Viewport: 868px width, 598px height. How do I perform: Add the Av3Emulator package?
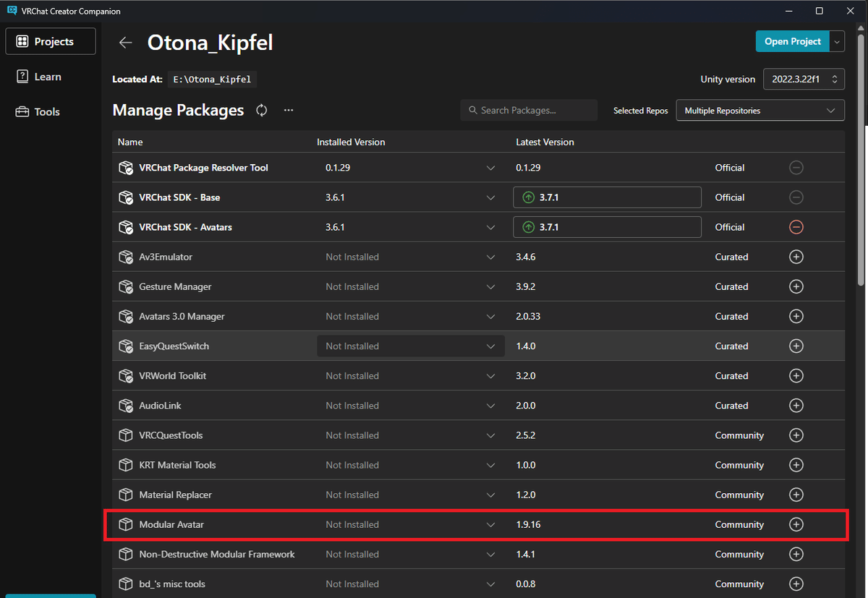pyautogui.click(x=796, y=257)
